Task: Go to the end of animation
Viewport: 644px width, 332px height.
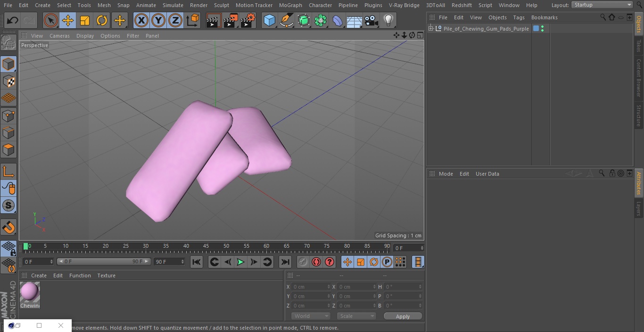Action: click(285, 262)
